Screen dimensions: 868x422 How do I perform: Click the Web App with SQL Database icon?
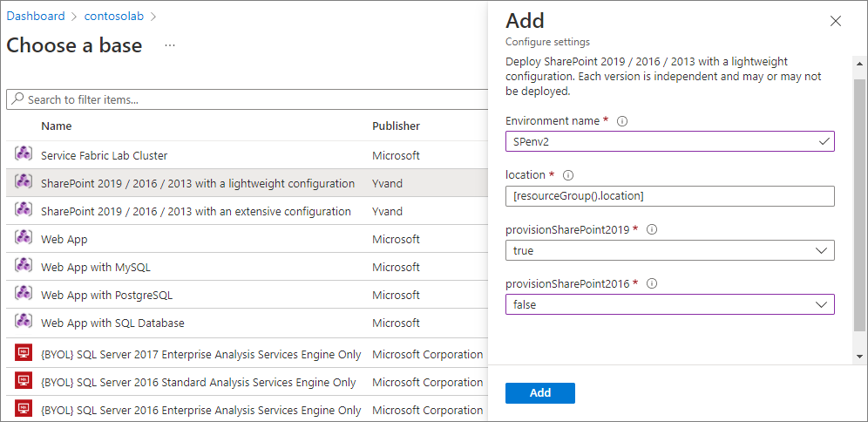coord(24,323)
